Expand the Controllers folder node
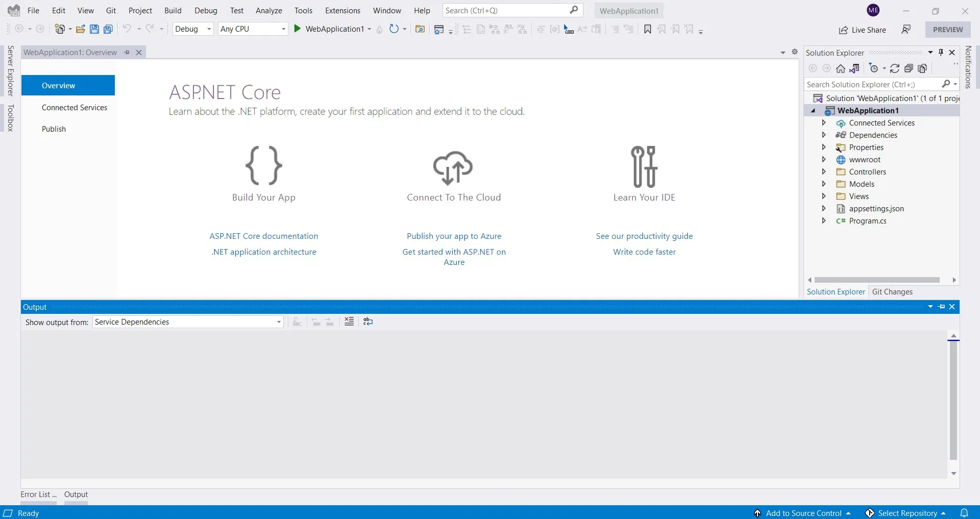The height and width of the screenshot is (519, 980). tap(824, 171)
